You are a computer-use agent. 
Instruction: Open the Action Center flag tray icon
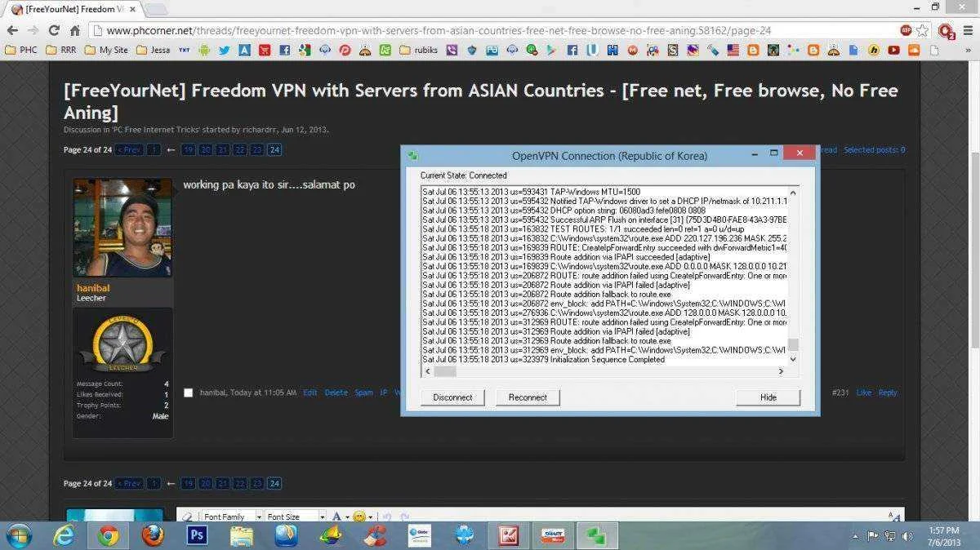pyautogui.click(x=871, y=536)
